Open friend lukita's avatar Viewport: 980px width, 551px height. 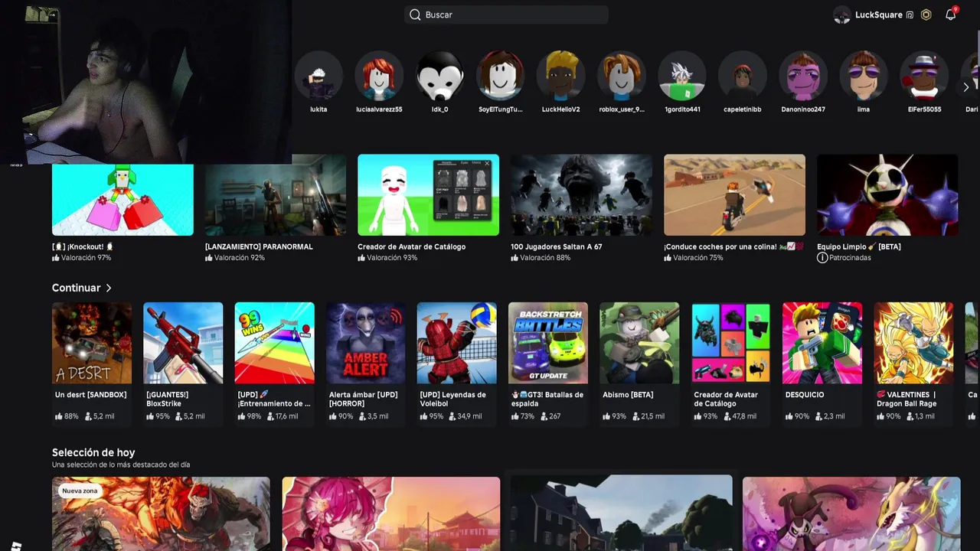318,75
